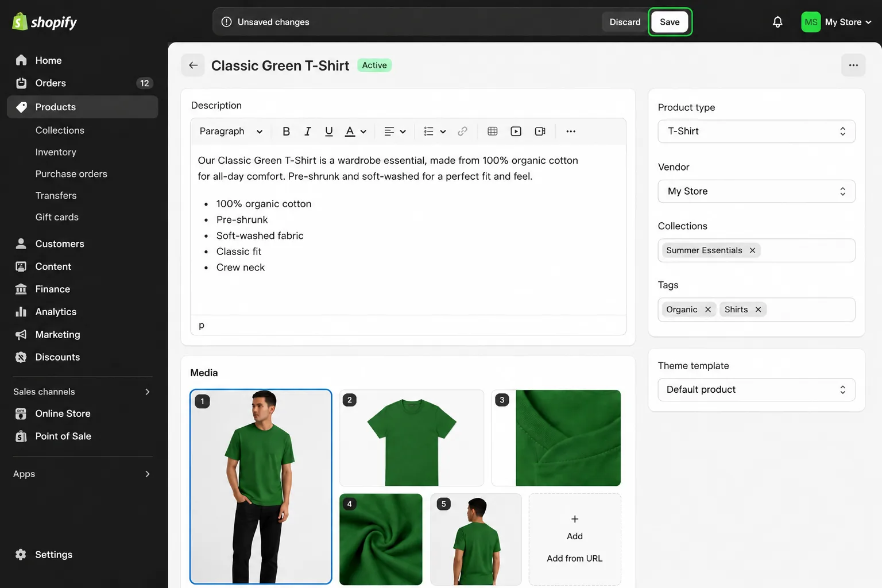
Task: Open the Product type dropdown
Action: coord(756,131)
